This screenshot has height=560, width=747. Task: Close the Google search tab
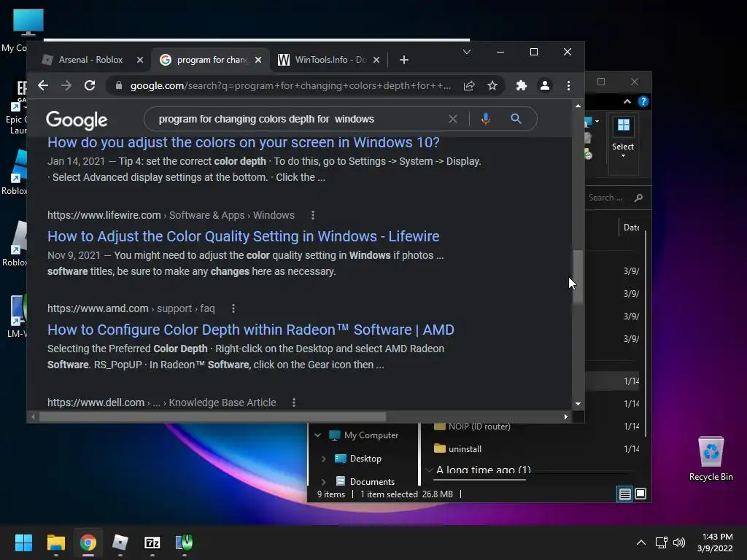tap(258, 60)
